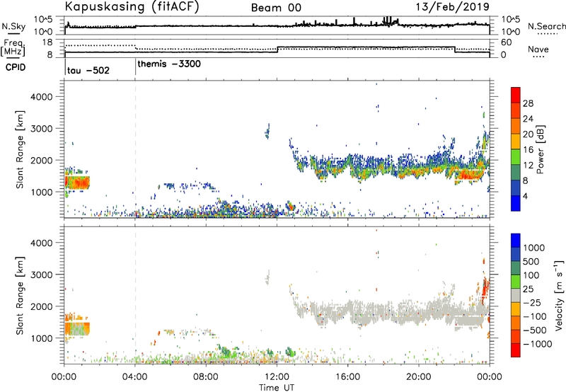Viewport: 566px width, 392px height.
Task: Select the 18 tick on frequency axis
Action: (47, 42)
